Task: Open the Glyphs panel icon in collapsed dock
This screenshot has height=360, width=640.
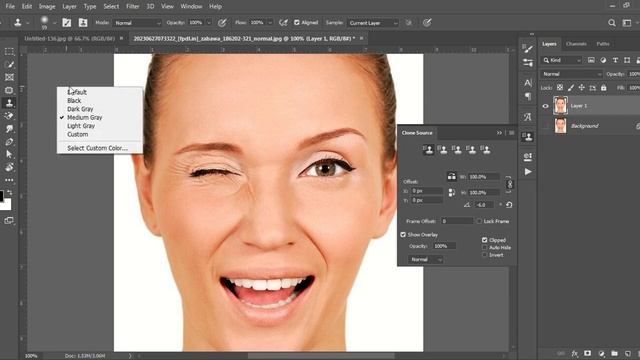Action: click(528, 117)
